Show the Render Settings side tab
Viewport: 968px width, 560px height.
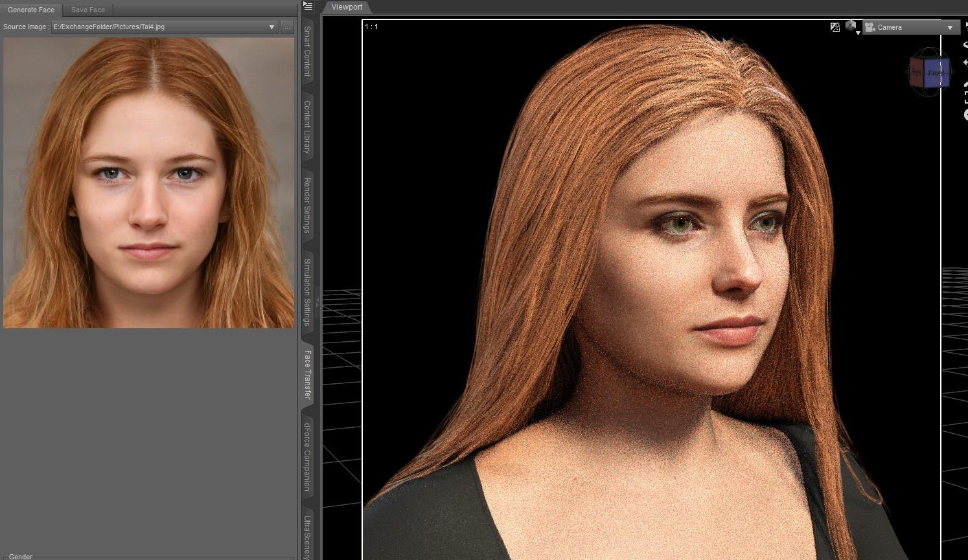coord(307,205)
